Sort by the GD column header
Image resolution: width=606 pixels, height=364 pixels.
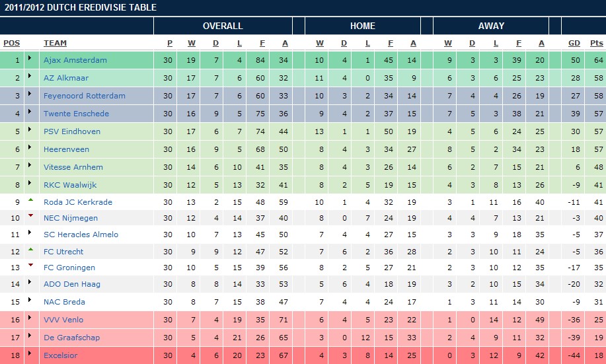coord(574,44)
